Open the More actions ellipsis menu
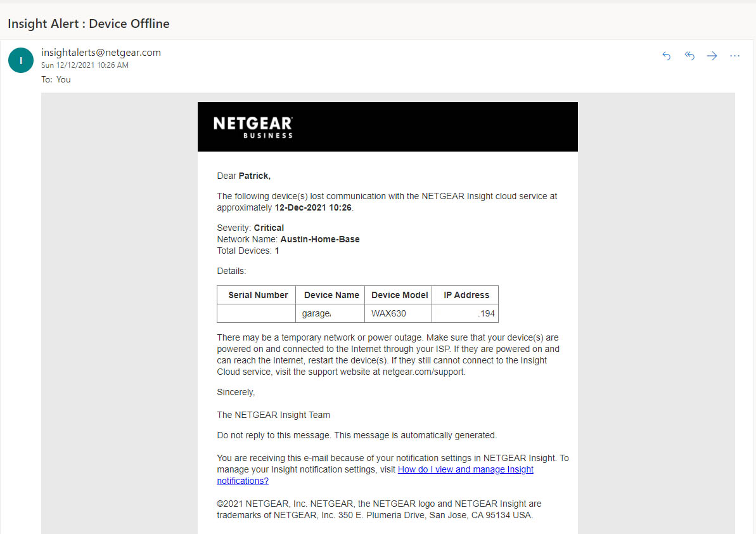The image size is (756, 534). [x=735, y=56]
